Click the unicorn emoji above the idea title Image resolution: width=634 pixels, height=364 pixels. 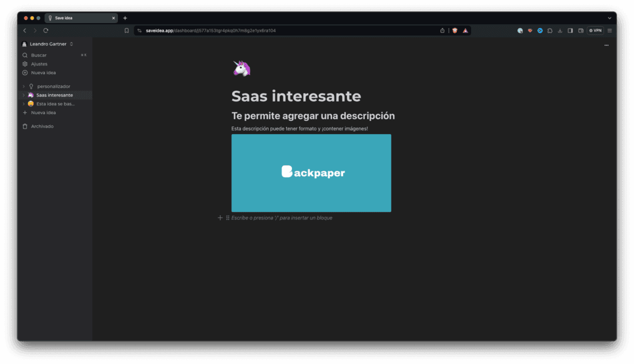point(241,67)
